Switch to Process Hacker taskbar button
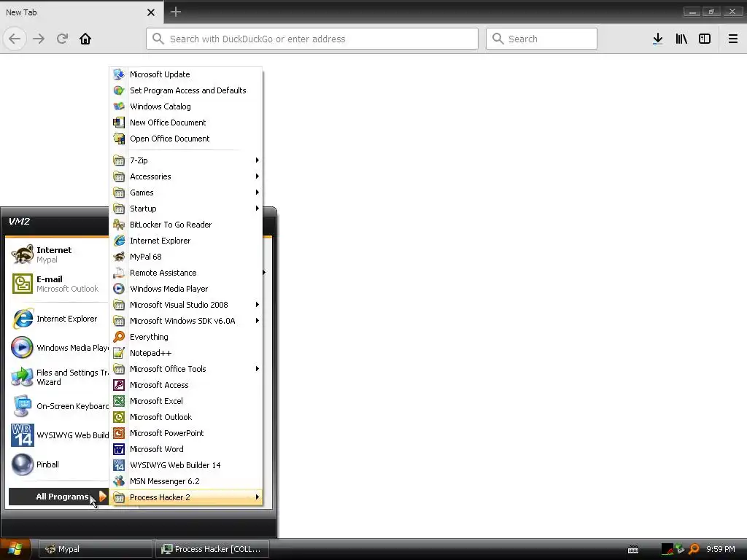This screenshot has width=747, height=560. pyautogui.click(x=212, y=549)
